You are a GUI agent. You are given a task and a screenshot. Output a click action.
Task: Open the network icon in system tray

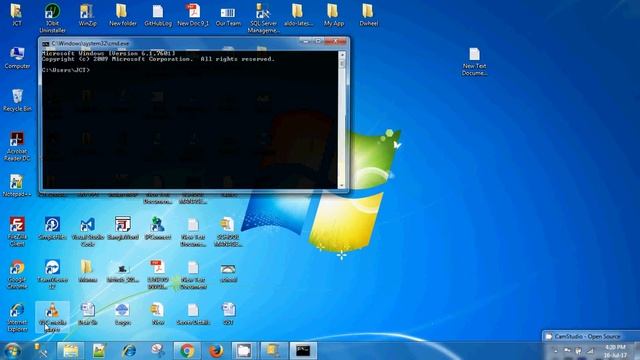point(590,351)
